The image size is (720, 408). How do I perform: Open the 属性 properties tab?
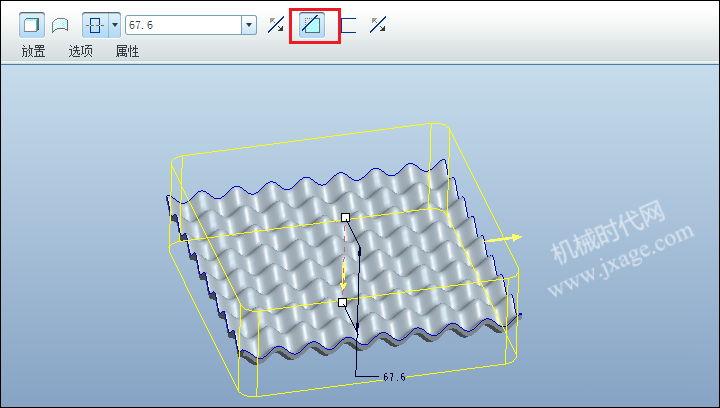click(127, 51)
